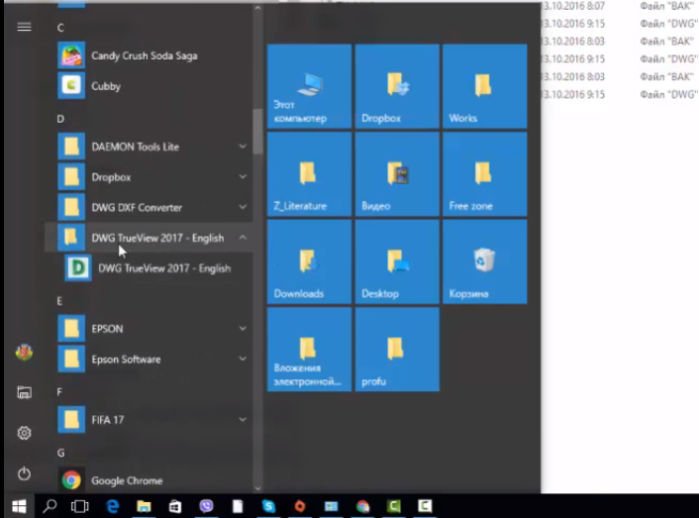
Task: Open the Downloads tile
Action: tap(309, 262)
